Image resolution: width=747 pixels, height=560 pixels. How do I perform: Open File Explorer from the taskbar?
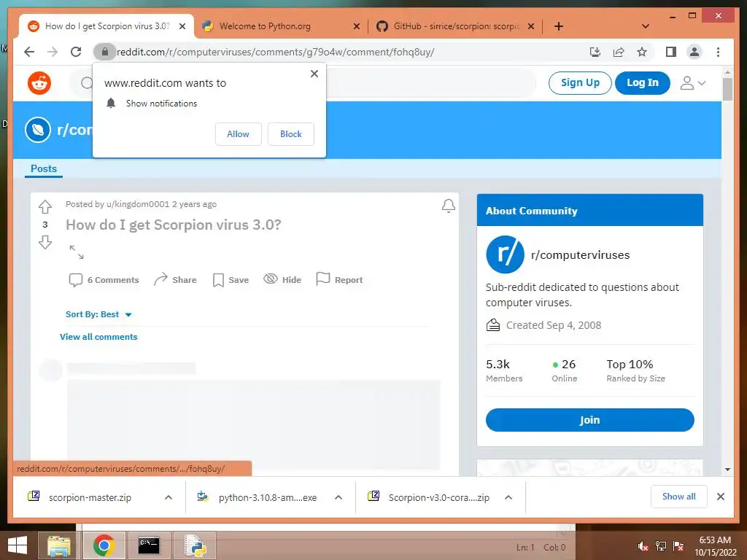[x=58, y=545]
